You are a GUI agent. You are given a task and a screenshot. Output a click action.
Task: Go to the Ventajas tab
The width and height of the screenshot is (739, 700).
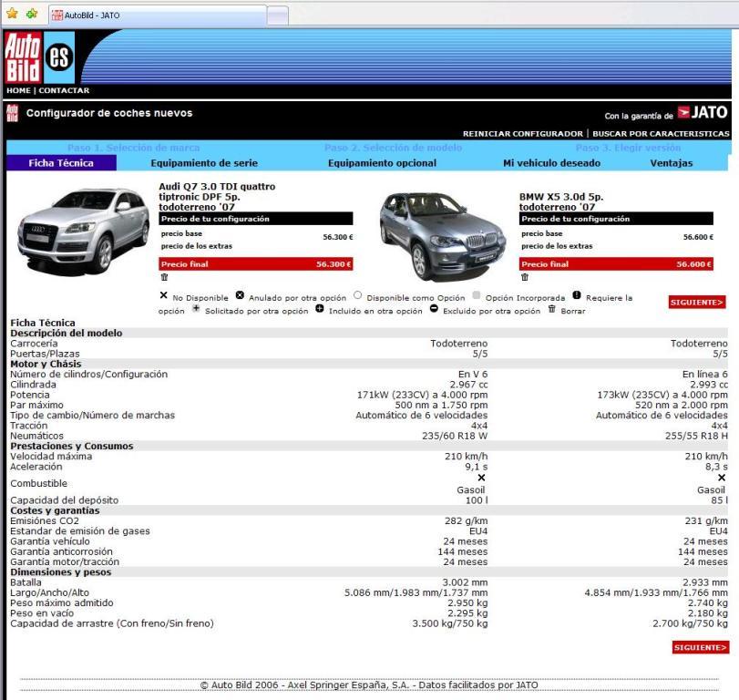672,163
